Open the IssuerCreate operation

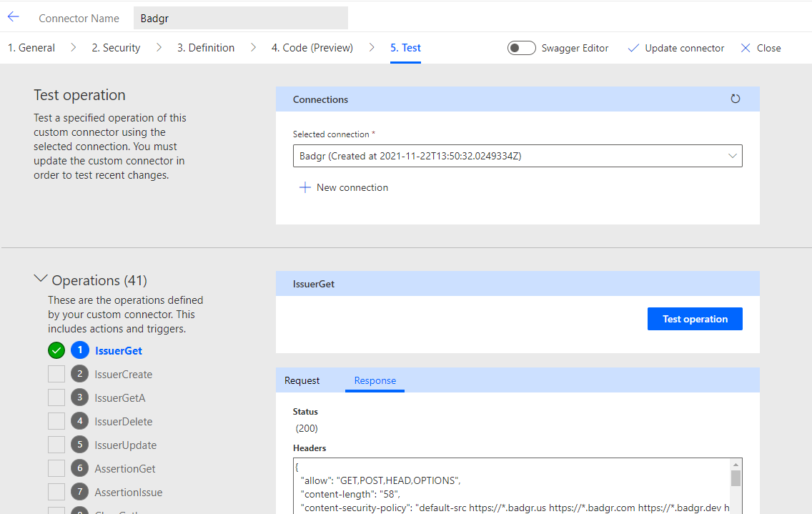pyautogui.click(x=123, y=374)
